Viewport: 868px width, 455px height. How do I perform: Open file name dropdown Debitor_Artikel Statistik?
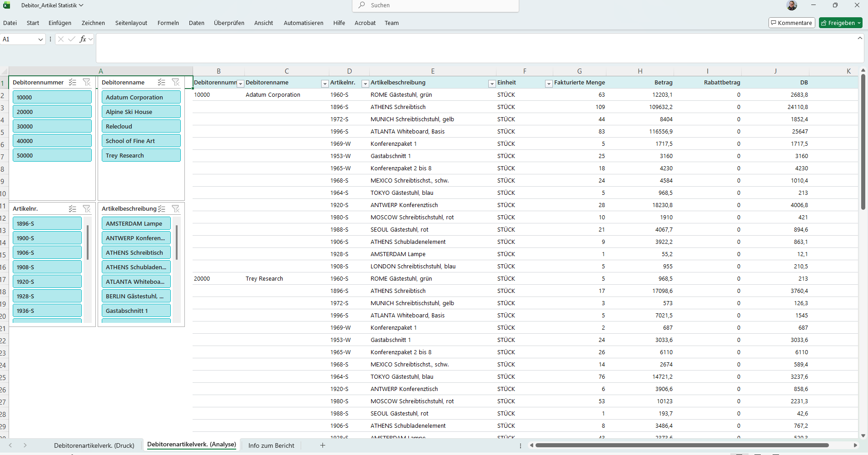(52, 5)
